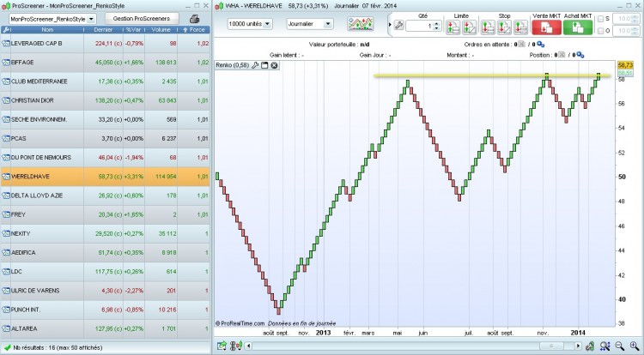This screenshot has height=355, width=644.
Task: Open the Journalier timeframe dropdown
Action: tap(309, 24)
